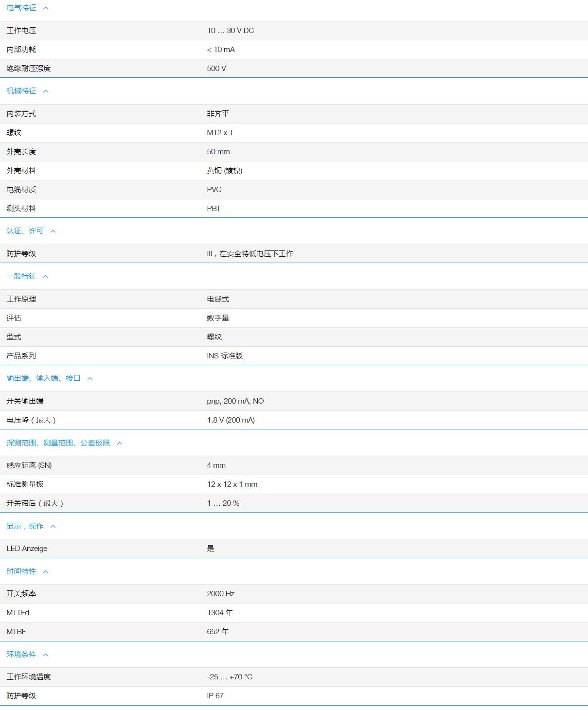Click the chevron icon beside 机械特征
The height and width of the screenshot is (710, 588).
[46, 91]
